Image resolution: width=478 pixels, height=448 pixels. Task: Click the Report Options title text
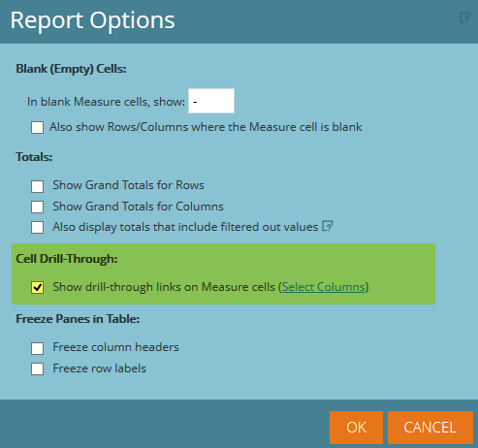(x=92, y=20)
